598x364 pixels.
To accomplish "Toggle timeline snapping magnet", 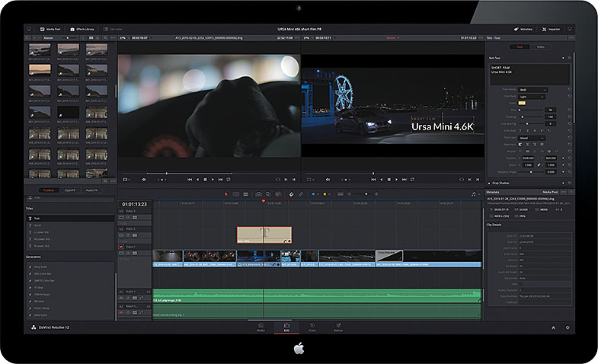I will coord(291,194).
